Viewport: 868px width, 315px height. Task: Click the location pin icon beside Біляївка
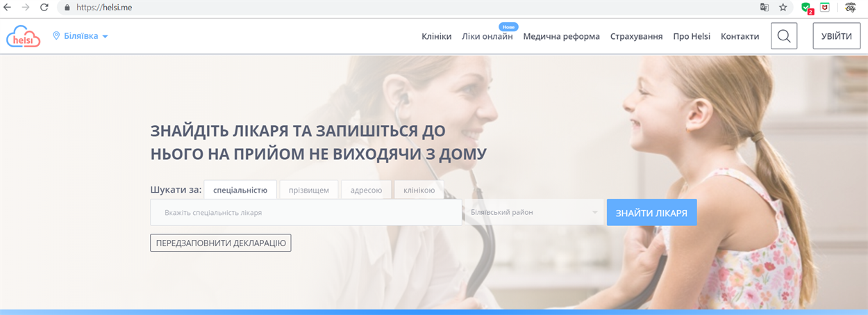pyautogui.click(x=57, y=35)
